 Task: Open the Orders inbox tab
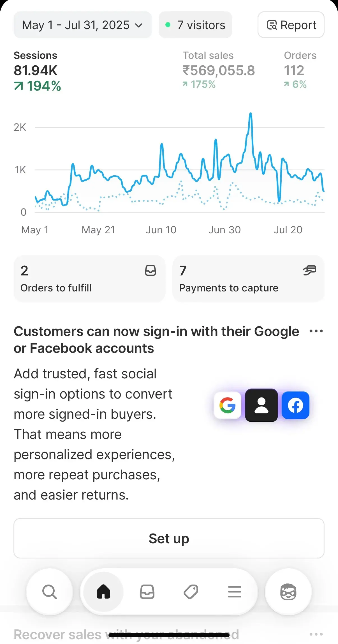point(147,592)
